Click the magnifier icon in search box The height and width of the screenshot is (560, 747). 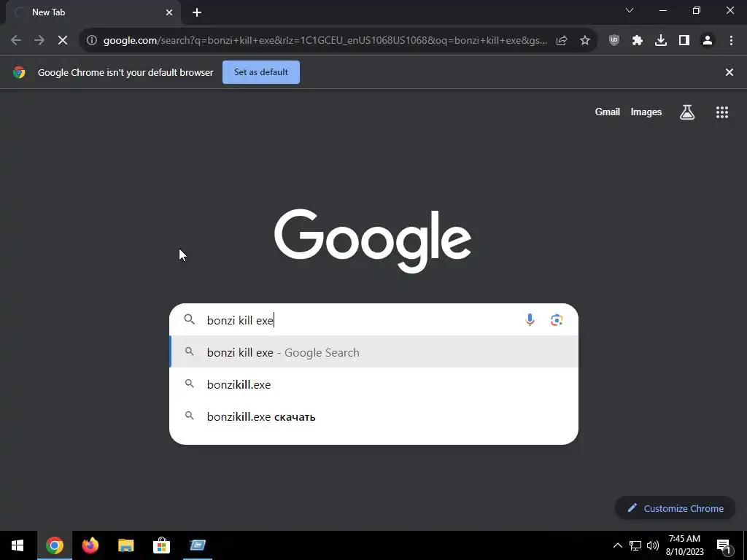tap(190, 319)
